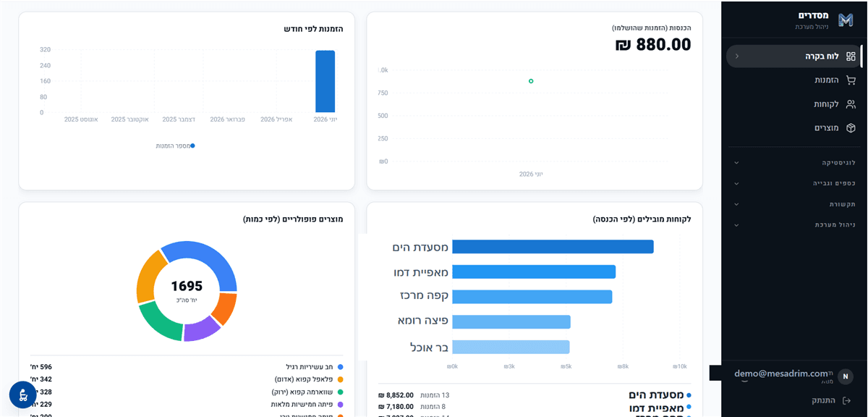Open the accessibility wheelchair button
The height and width of the screenshot is (417, 868).
[23, 395]
